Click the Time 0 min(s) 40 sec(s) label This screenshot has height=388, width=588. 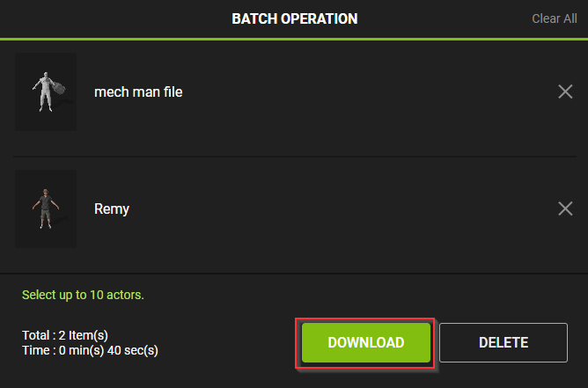(90, 351)
